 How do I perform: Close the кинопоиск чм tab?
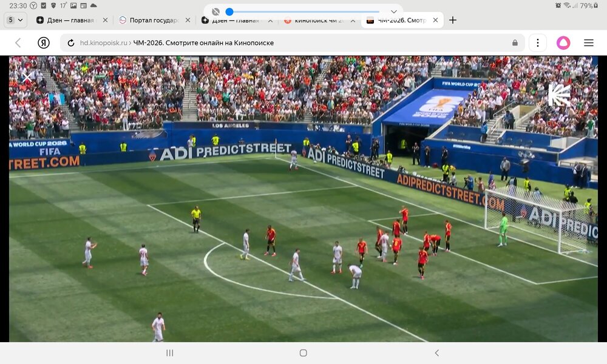click(x=353, y=21)
